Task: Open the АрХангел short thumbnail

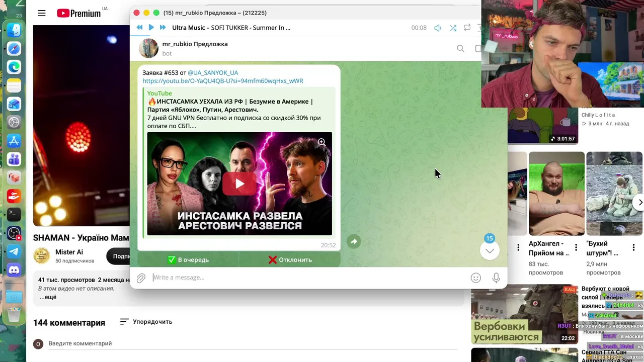Action: click(556, 194)
